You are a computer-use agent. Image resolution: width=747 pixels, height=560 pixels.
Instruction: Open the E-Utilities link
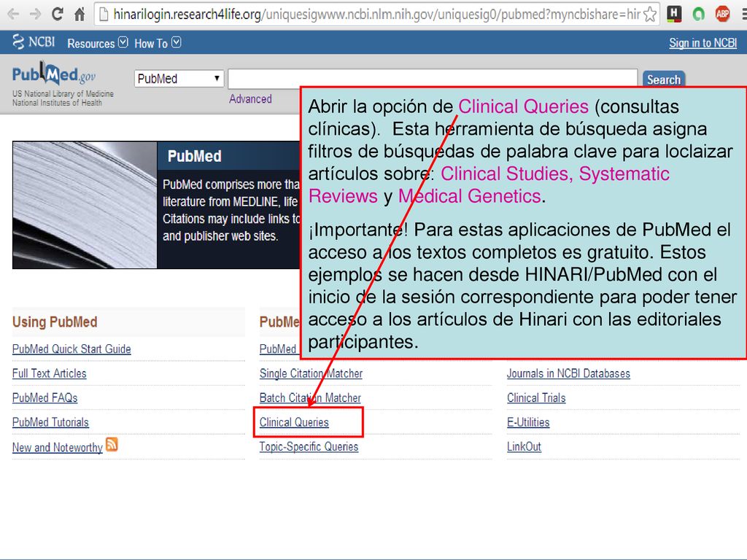point(528,422)
